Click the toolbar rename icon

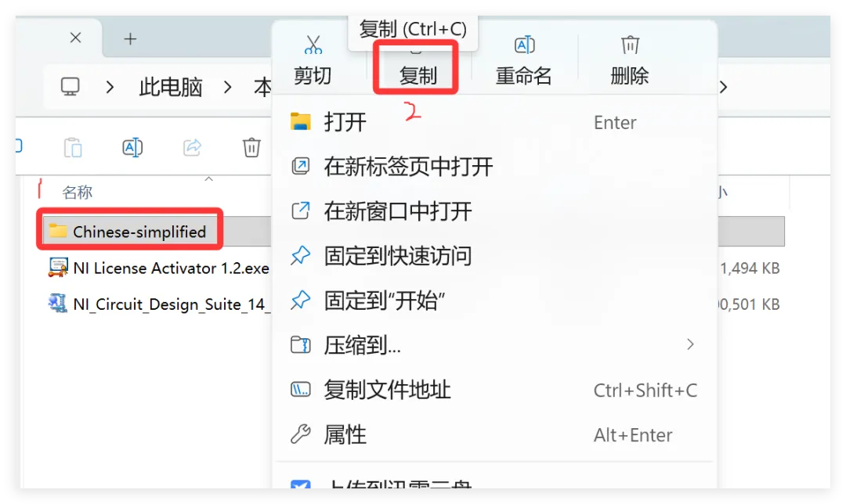coord(132,147)
